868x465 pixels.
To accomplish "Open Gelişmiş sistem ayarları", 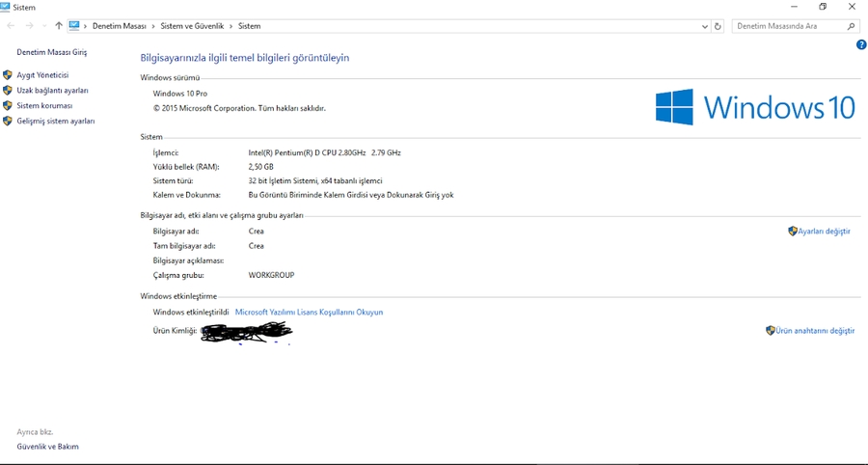I will 56,121.
